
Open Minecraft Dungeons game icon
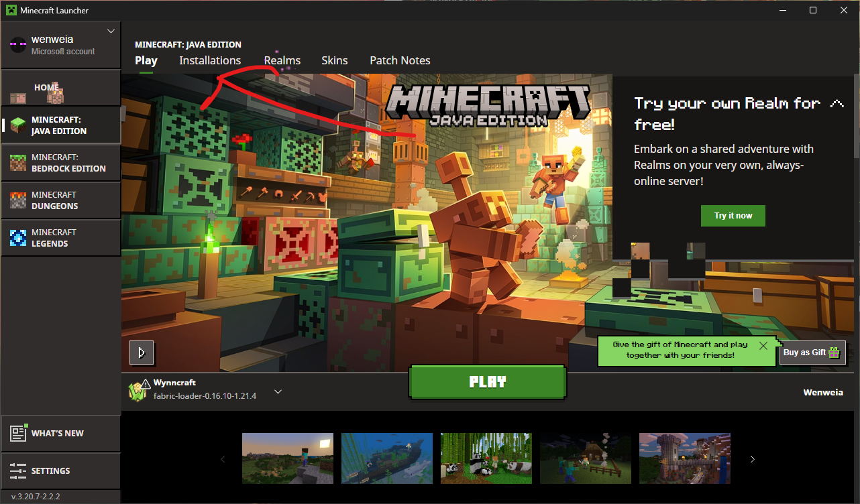(18, 200)
